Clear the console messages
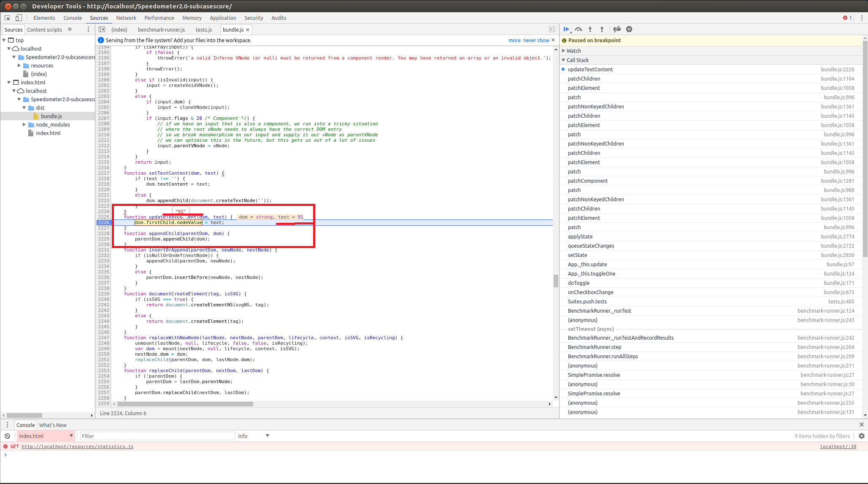 [x=7, y=435]
